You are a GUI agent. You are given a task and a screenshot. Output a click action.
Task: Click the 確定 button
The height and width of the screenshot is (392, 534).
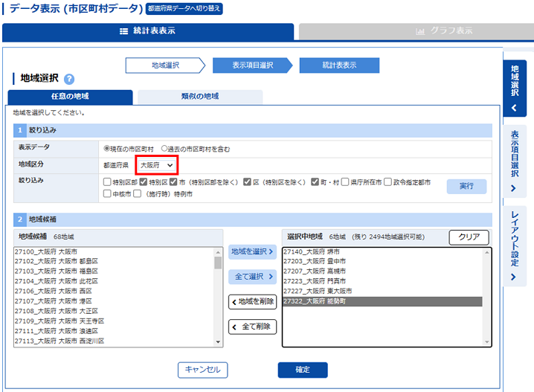pos(302,370)
